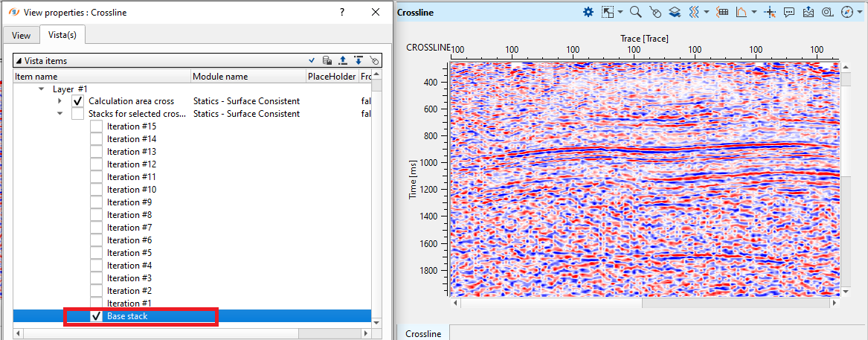Enable Iteration #15 checkbox
This screenshot has height=340, width=868.
(x=97, y=126)
